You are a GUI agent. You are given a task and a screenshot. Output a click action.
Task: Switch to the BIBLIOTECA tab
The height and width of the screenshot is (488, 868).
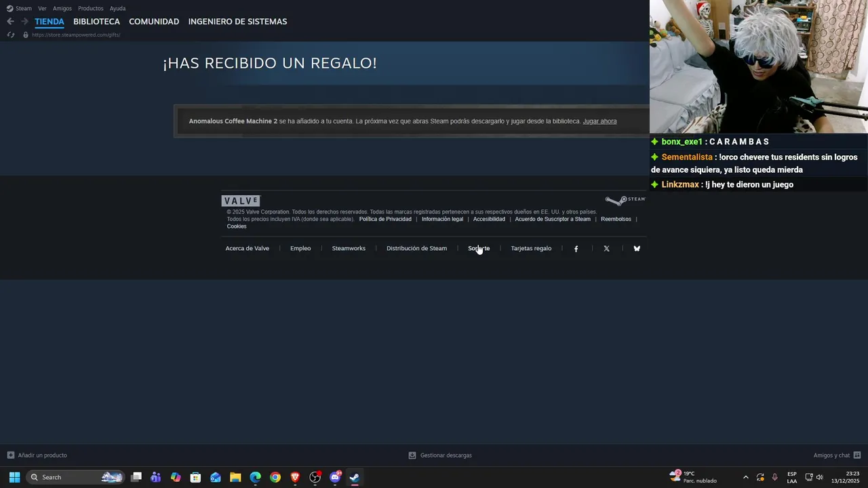(x=96, y=22)
